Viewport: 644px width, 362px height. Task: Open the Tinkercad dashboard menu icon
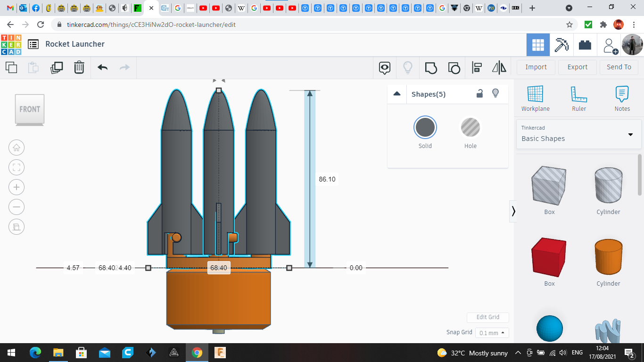pyautogui.click(x=33, y=44)
